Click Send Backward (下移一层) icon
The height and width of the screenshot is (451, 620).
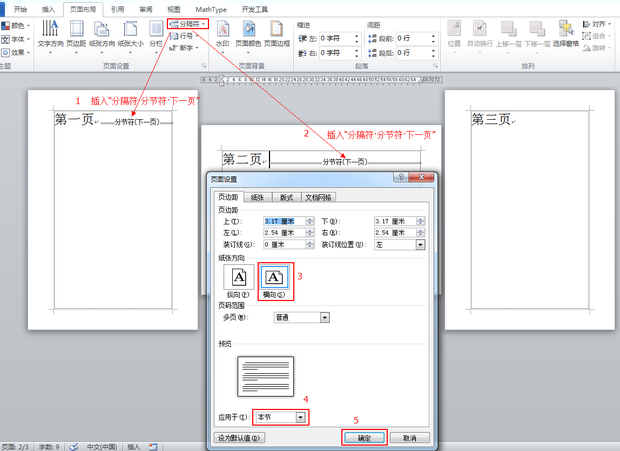point(537,36)
